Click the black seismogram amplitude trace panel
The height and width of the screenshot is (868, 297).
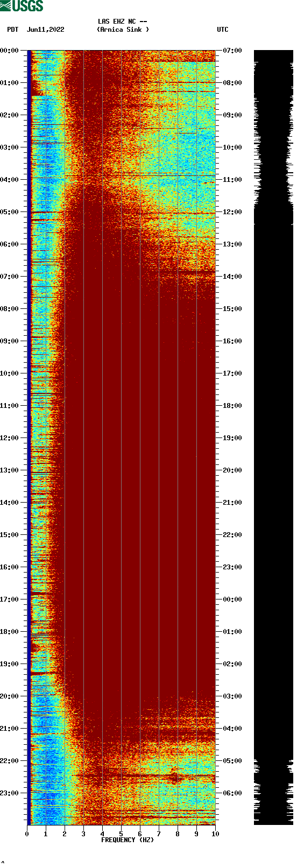click(x=273, y=437)
